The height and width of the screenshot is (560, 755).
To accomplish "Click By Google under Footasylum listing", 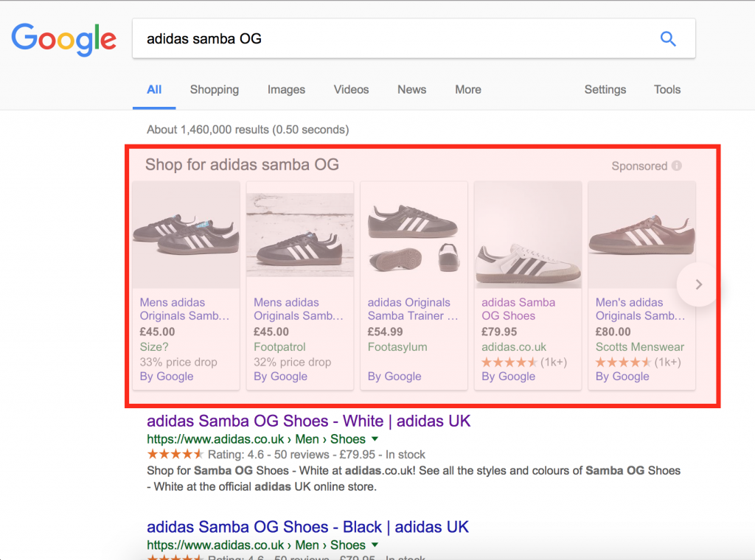I will tap(394, 377).
